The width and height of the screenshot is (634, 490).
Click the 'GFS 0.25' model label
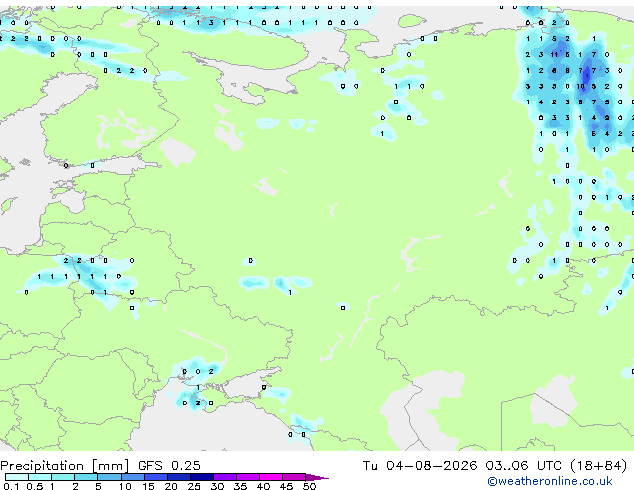click(x=169, y=466)
